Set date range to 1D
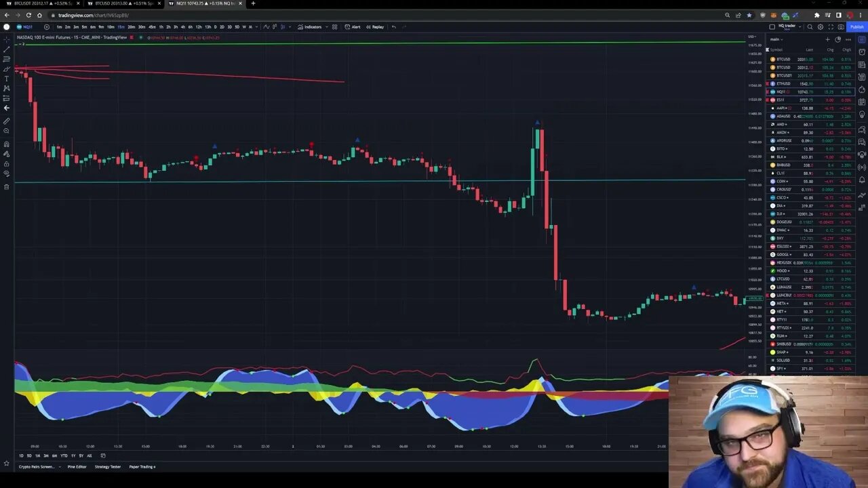The height and width of the screenshot is (488, 868). click(20, 455)
